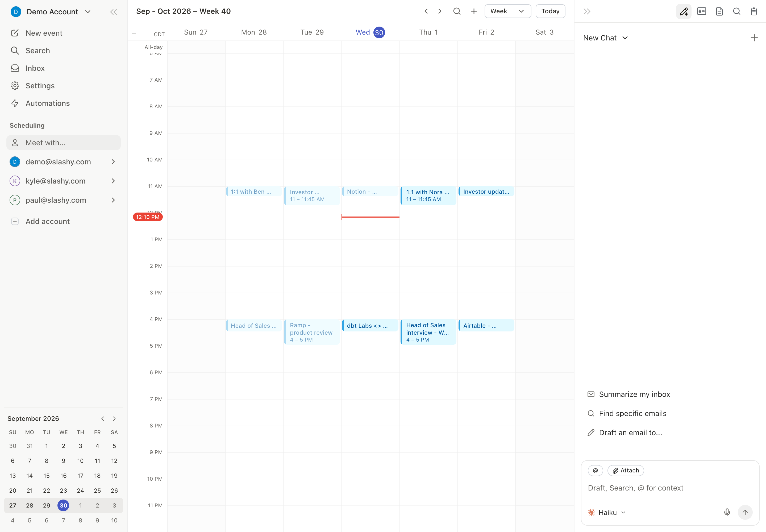The width and height of the screenshot is (766, 532).
Task: Open the Demo Account dropdown
Action: [x=51, y=12]
